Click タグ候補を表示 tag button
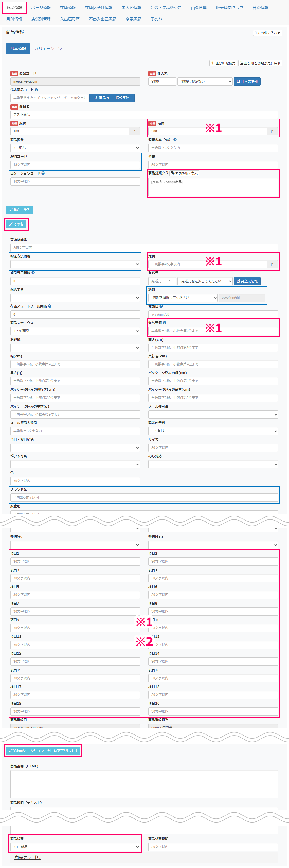 (x=184, y=173)
